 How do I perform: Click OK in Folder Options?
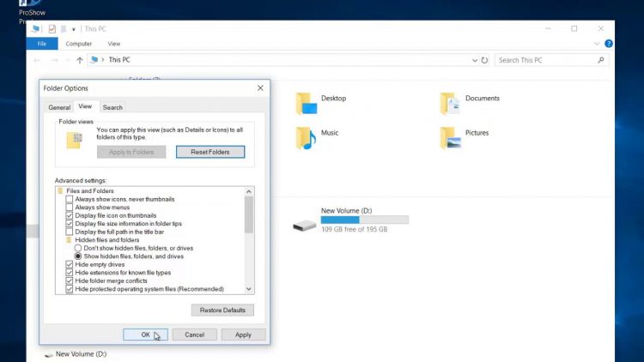[145, 335]
